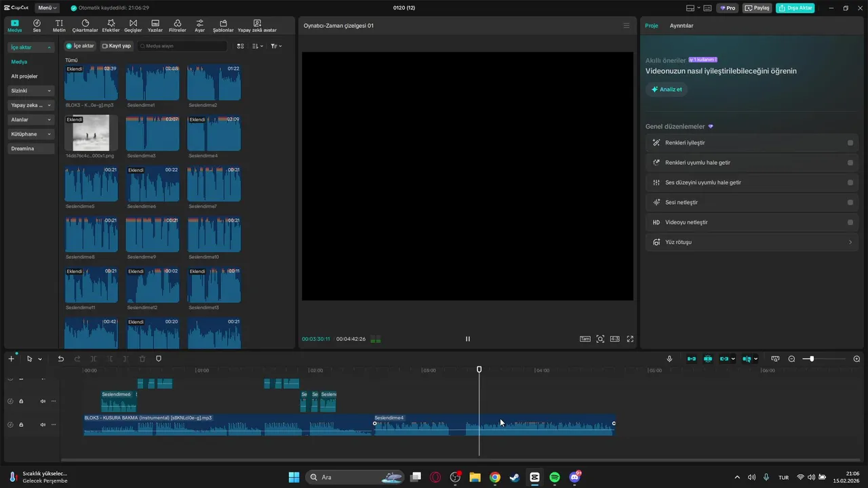Click the Kayıt yap record button
Screen dimensions: 868x488
[117, 46]
